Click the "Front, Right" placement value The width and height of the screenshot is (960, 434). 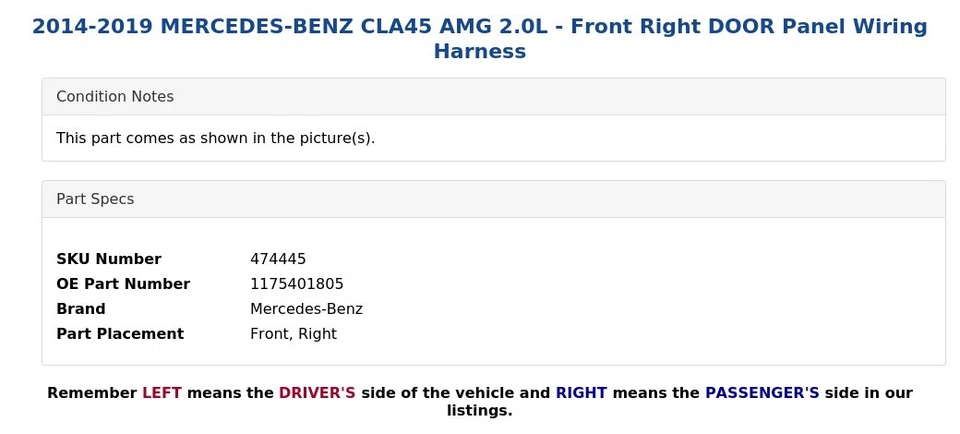coord(293,334)
